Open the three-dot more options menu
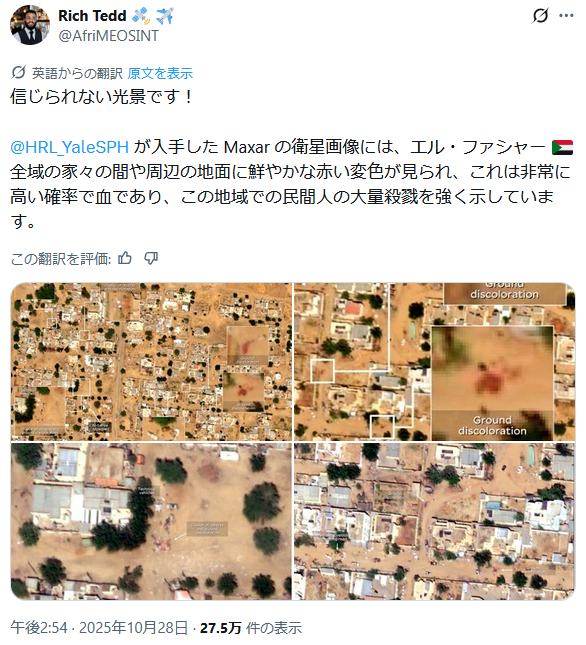The width and height of the screenshot is (586, 645). coord(566,16)
